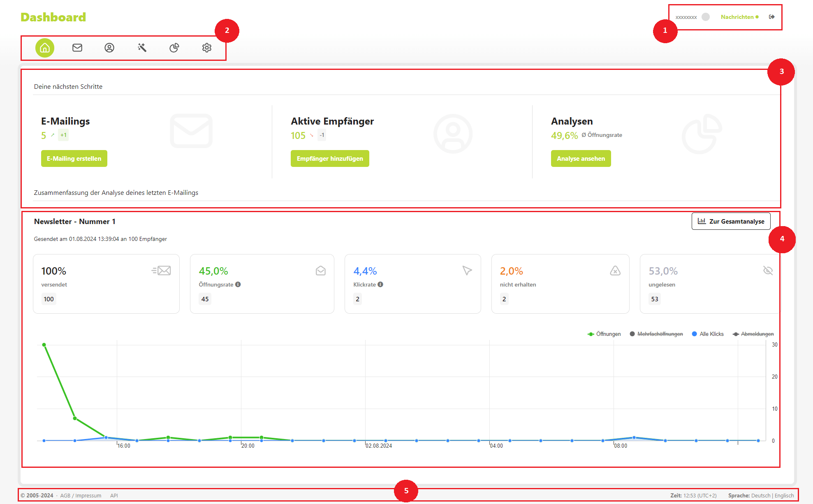This screenshot has width=813, height=504.
Task: Toggle Alle Klicks series in legend
Action: pyautogui.click(x=711, y=334)
